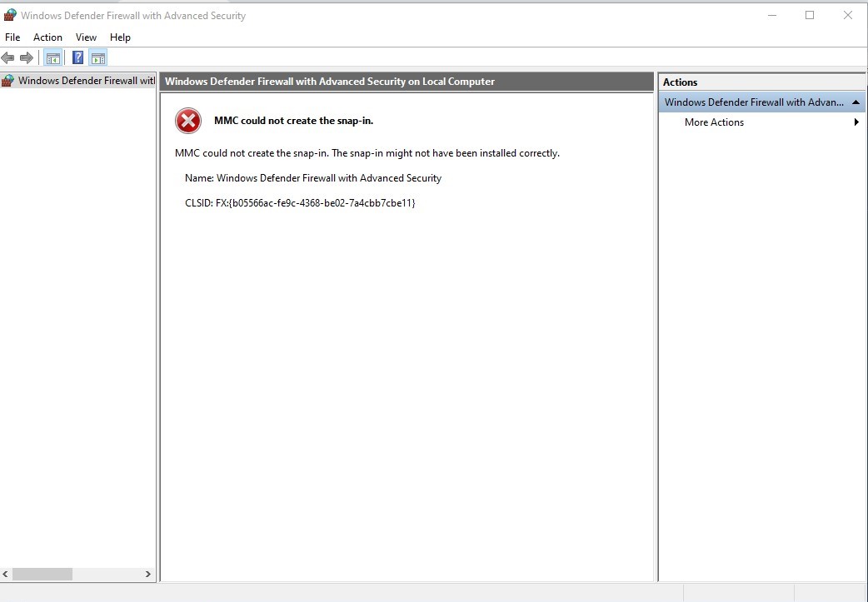Image resolution: width=868 pixels, height=602 pixels.
Task: Expand the More Actions submenu arrow
Action: coord(856,122)
